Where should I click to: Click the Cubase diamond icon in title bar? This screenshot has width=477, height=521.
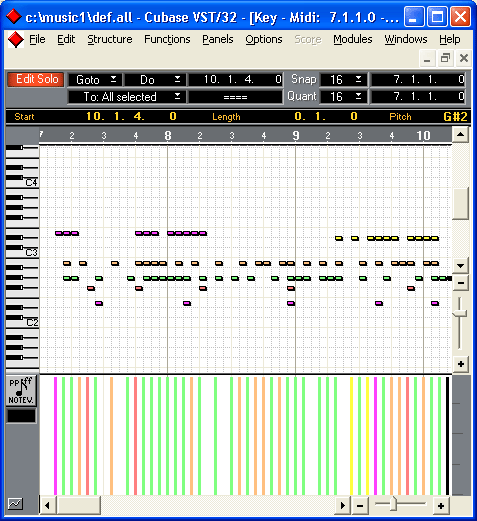click(x=14, y=16)
